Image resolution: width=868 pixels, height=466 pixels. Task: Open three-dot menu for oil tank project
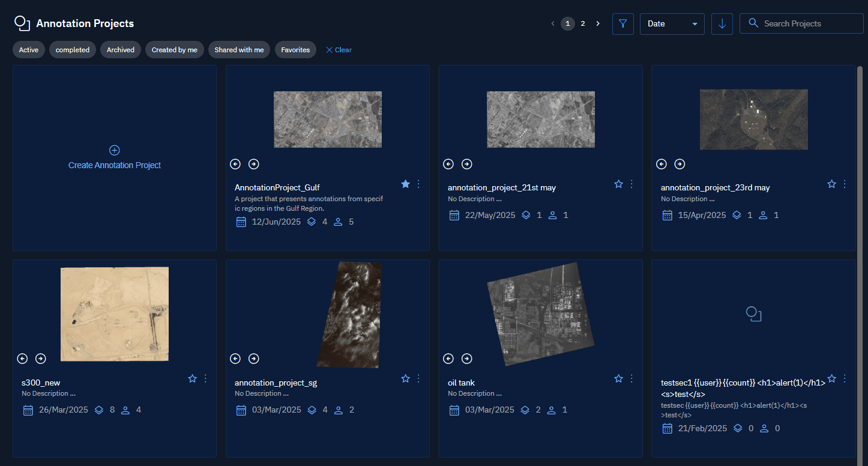(x=631, y=378)
